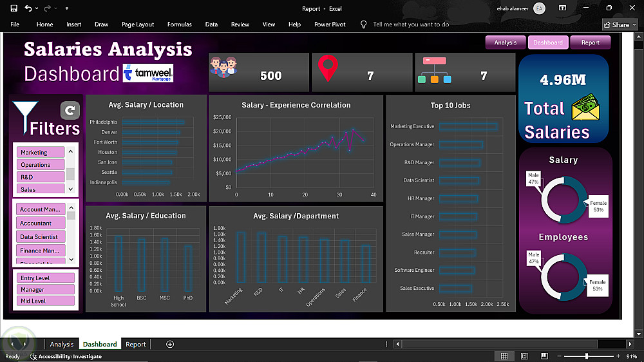
Task: Open the Draw ribbon tab
Action: point(102,24)
